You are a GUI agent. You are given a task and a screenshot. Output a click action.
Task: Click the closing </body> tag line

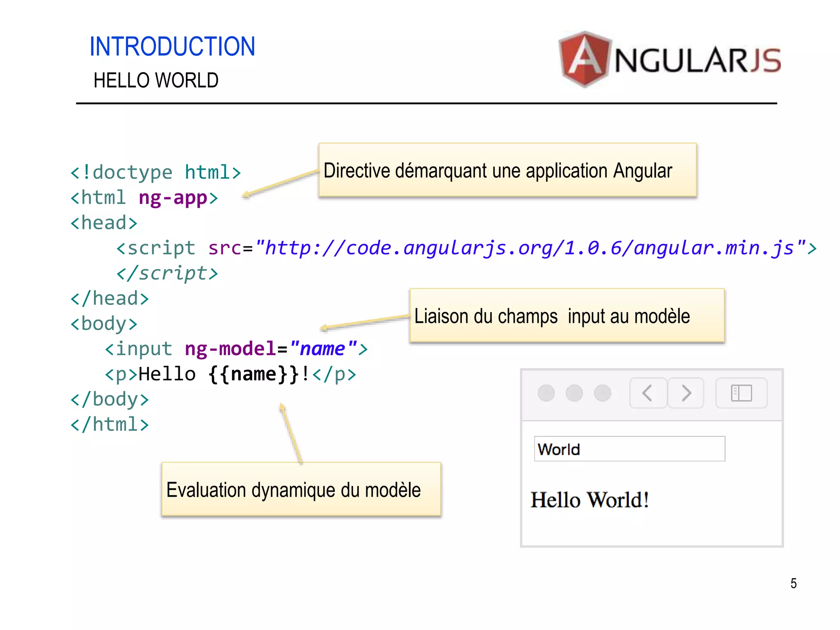(110, 399)
